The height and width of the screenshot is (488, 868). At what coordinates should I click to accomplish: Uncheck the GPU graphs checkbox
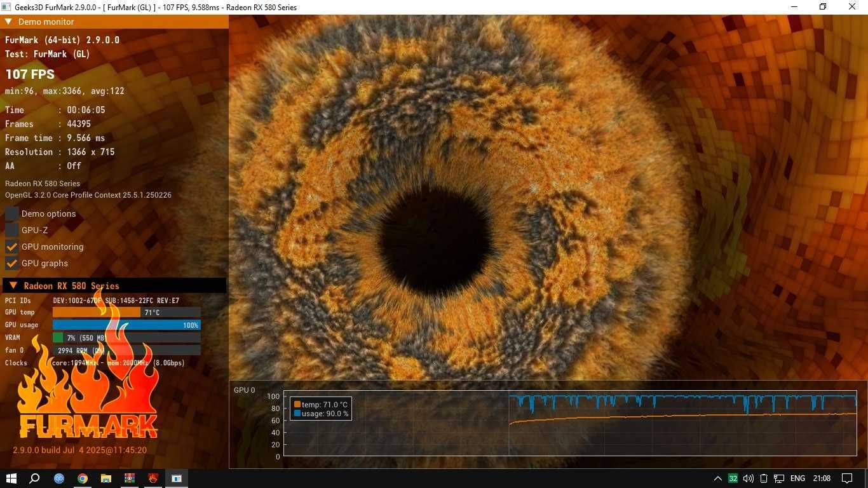[x=11, y=263]
